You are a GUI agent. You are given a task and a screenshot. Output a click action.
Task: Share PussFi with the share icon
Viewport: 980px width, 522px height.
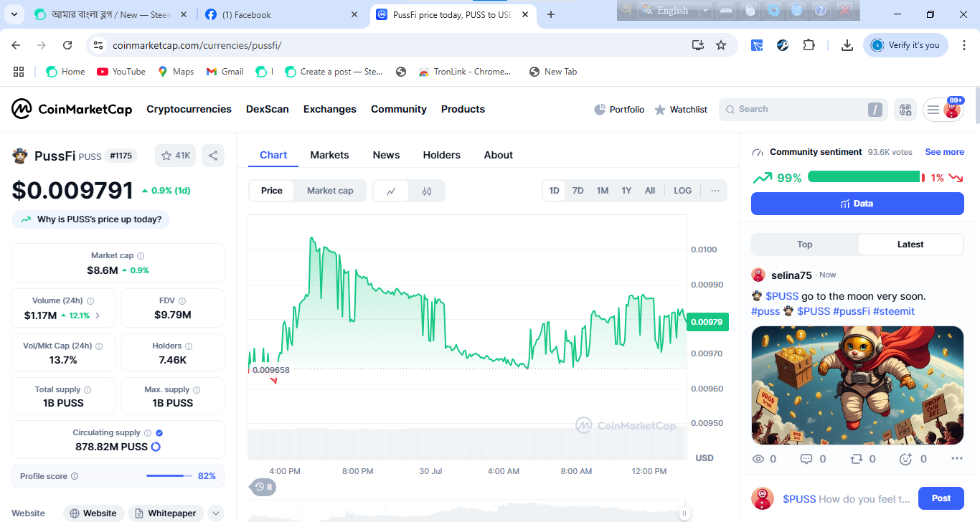coord(212,156)
